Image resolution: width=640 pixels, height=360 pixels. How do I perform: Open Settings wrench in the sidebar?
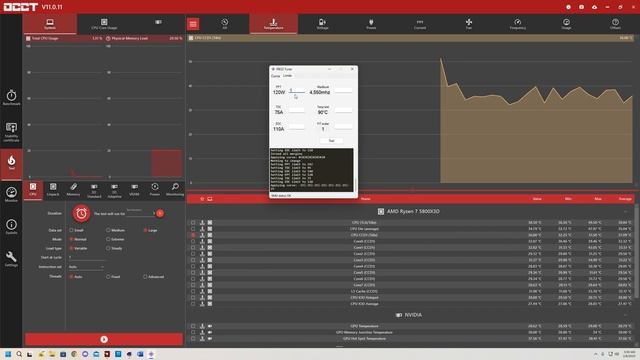tap(11, 259)
